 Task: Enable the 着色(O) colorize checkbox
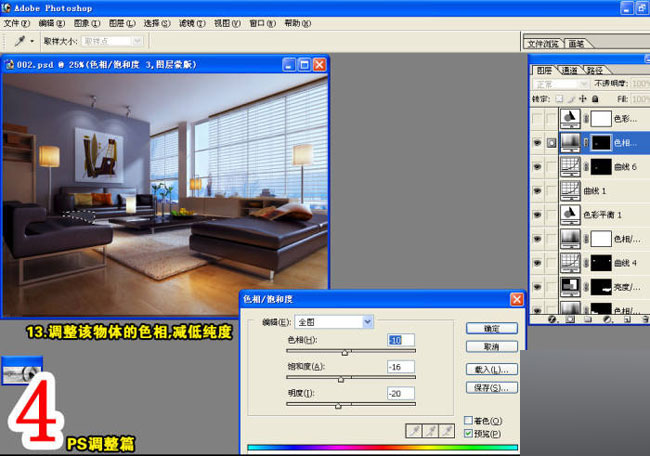pos(468,420)
